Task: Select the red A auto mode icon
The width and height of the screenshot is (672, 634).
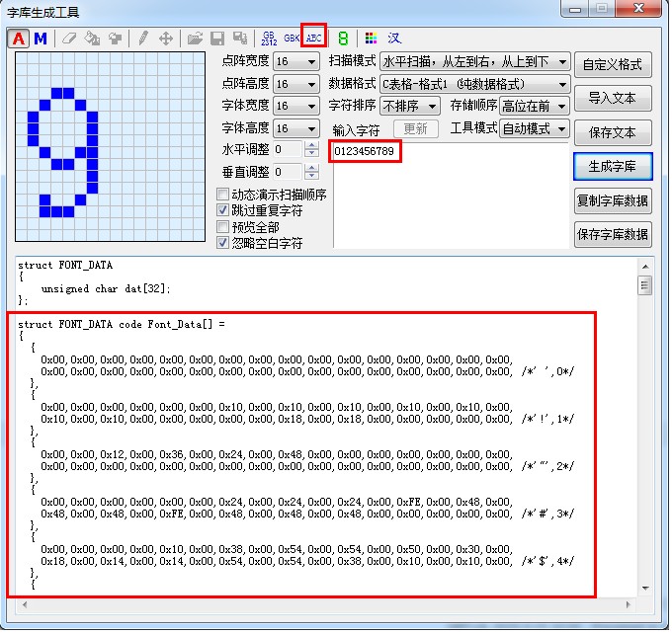Action: click(x=19, y=39)
